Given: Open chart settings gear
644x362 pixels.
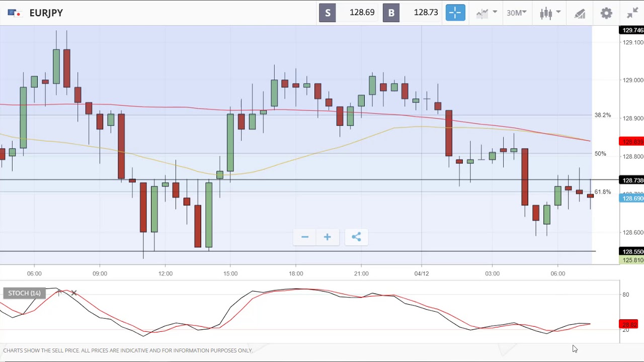Looking at the screenshot, I should coord(606,13).
